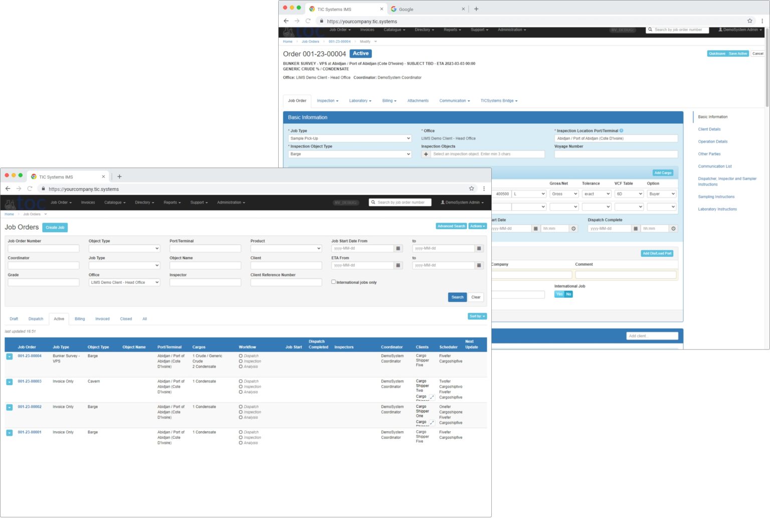This screenshot has width=770, height=532.
Task: Click the Add Cargo button
Action: coord(663,173)
